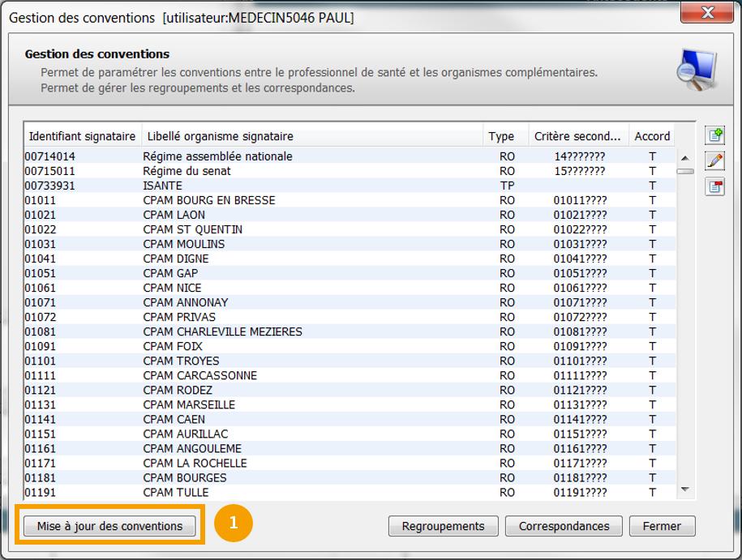742x560 pixels.
Task: Select CPAM FOIX row
Action: tap(350, 346)
